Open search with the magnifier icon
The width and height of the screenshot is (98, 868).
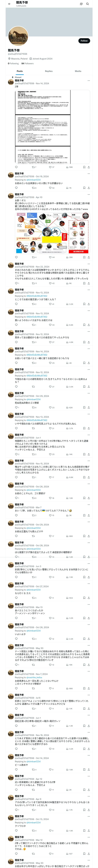pos(88,4)
